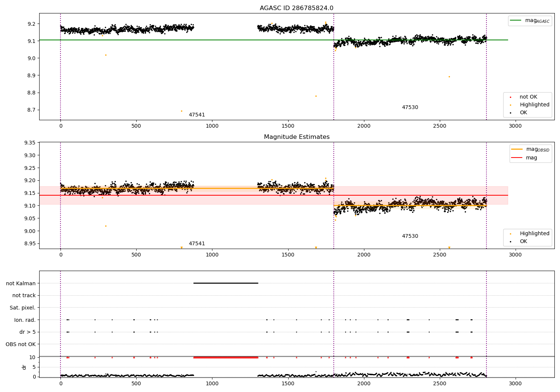Click the y-axis tick '8.7' on AGASC plot

pyautogui.click(x=31, y=110)
